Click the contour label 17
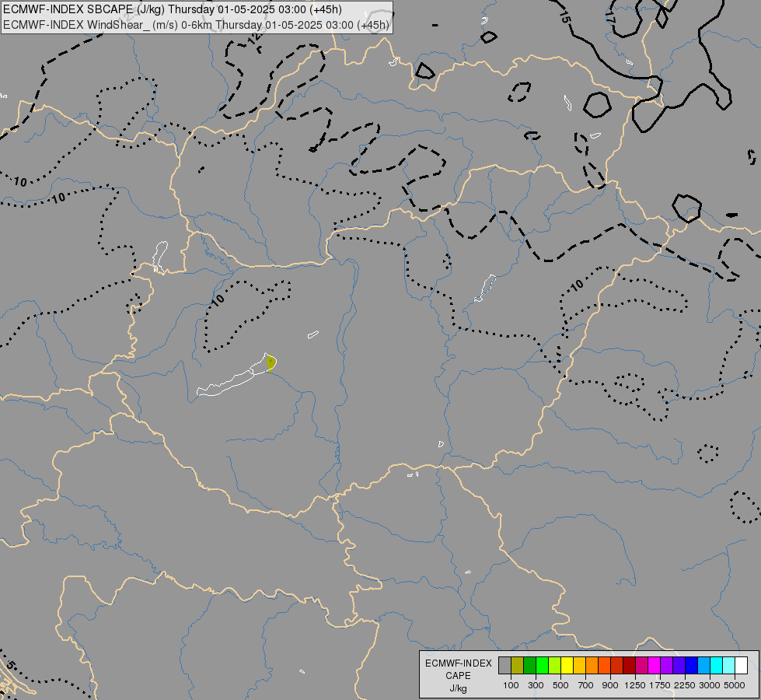This screenshot has width=761, height=700. [x=610, y=17]
